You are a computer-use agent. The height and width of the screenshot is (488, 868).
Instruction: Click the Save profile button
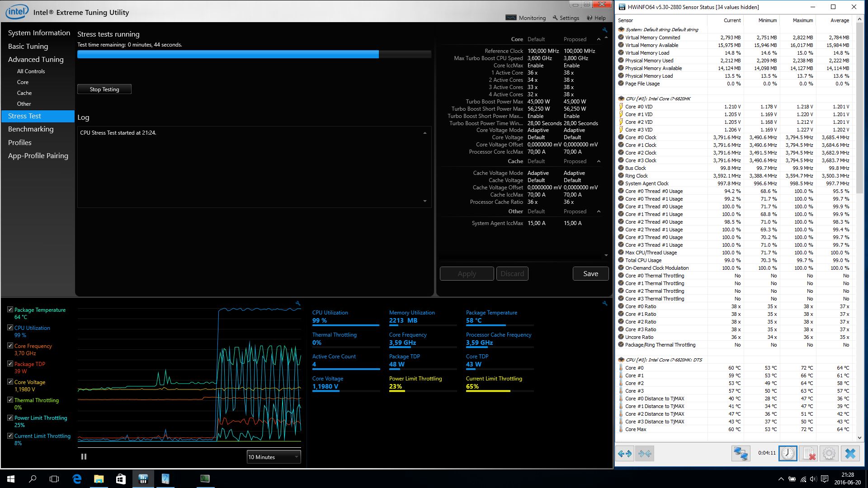coord(590,274)
